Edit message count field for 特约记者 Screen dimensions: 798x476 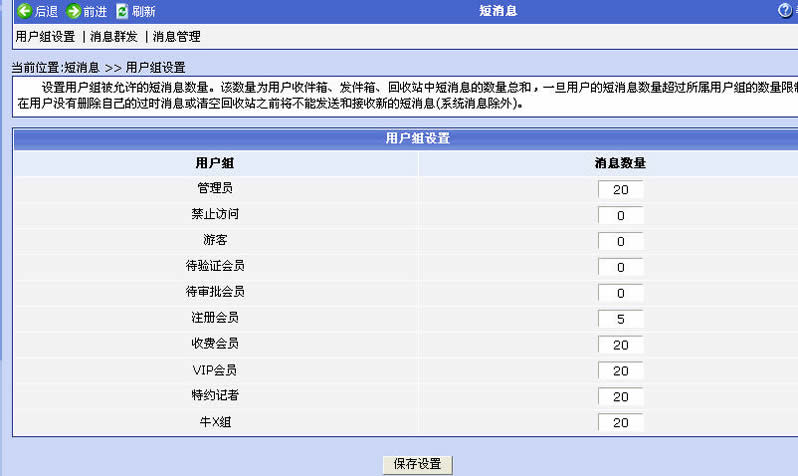click(x=620, y=397)
